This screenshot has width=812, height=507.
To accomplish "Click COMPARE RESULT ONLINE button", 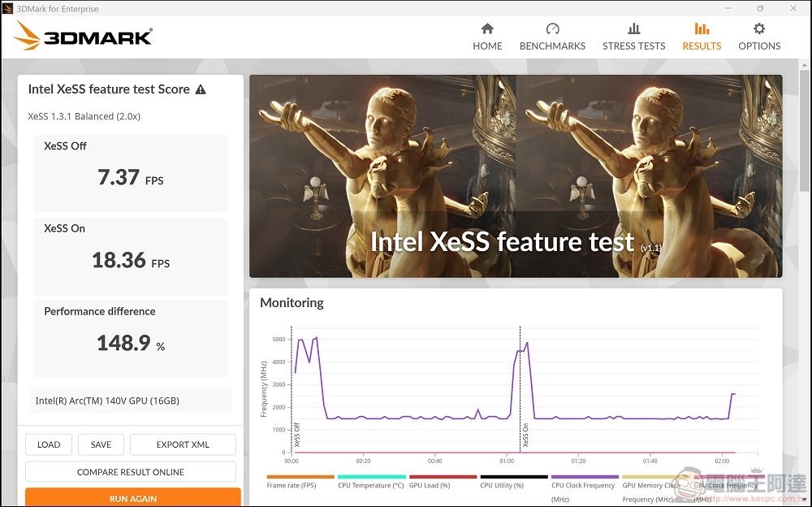I will pyautogui.click(x=131, y=472).
